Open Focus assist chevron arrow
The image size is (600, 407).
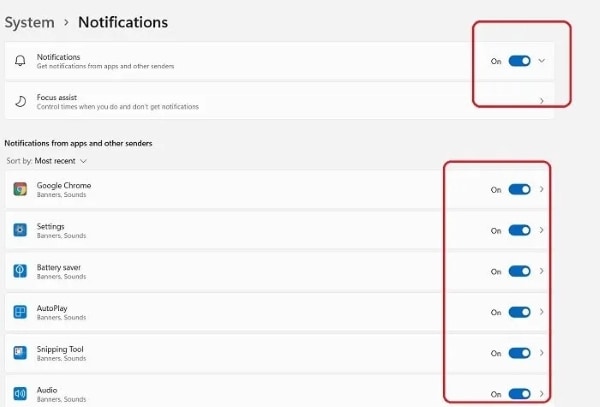(x=542, y=101)
